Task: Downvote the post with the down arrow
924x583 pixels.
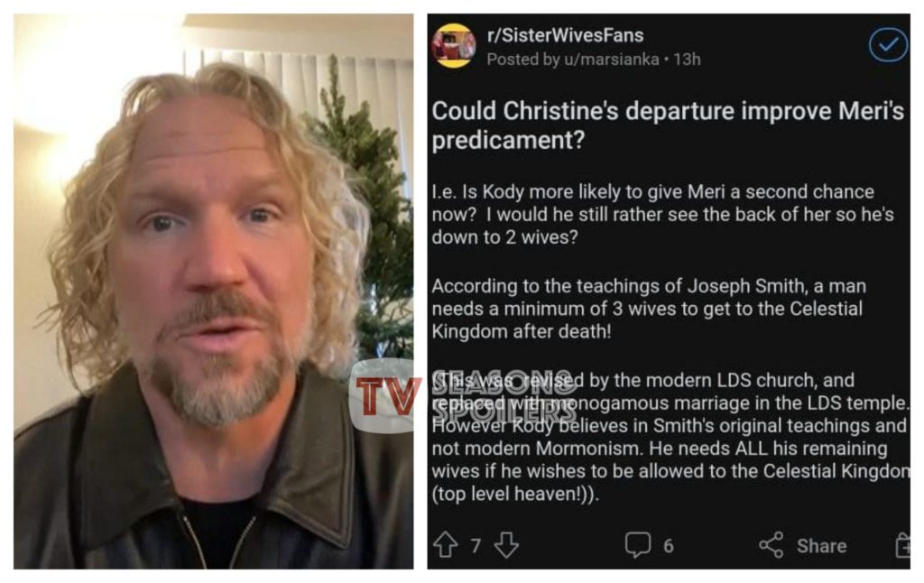Action: click(x=506, y=545)
